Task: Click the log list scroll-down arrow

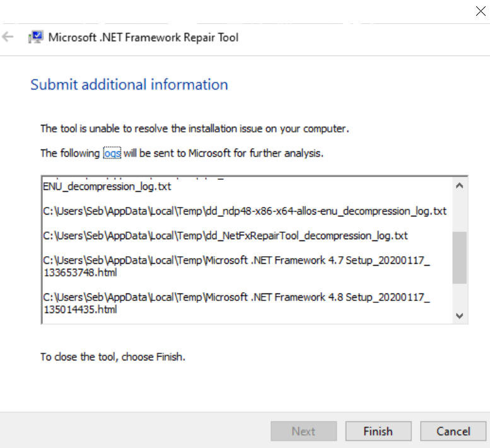Action: pyautogui.click(x=459, y=315)
